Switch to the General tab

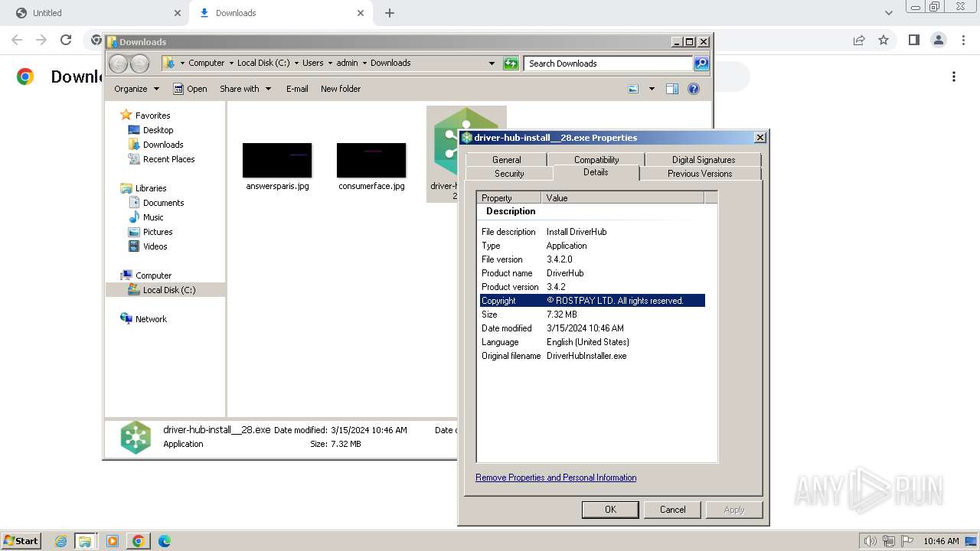506,160
